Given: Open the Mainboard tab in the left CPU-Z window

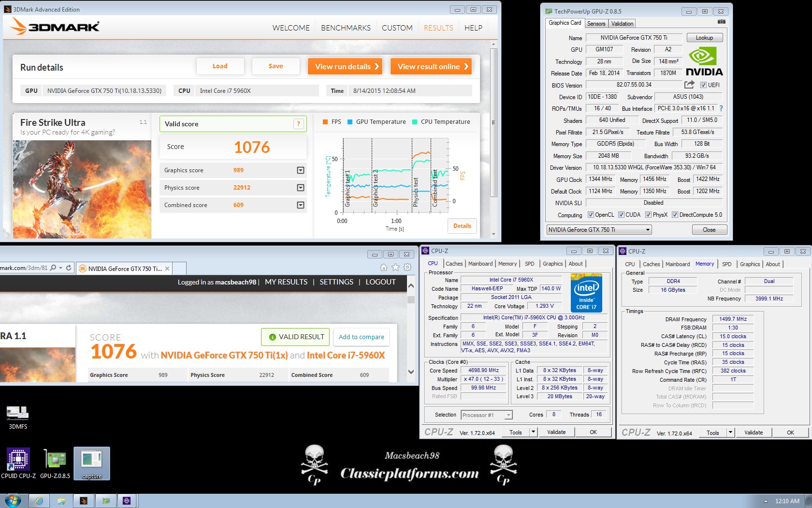Looking at the screenshot, I should (480, 264).
